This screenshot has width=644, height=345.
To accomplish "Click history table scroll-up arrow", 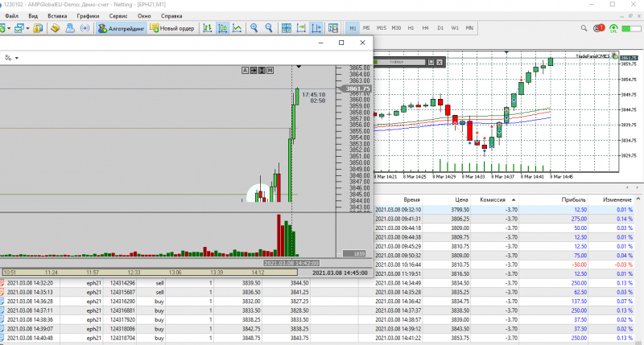I will [x=638, y=199].
